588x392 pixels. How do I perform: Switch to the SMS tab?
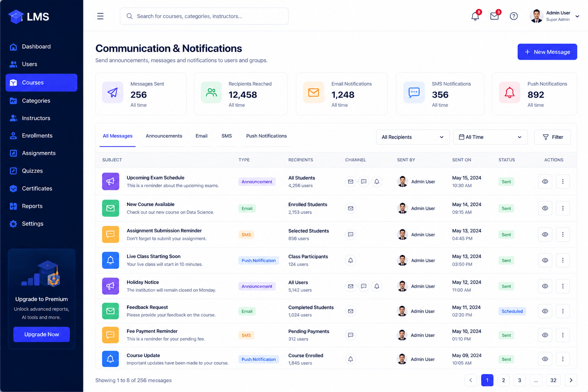point(227,136)
